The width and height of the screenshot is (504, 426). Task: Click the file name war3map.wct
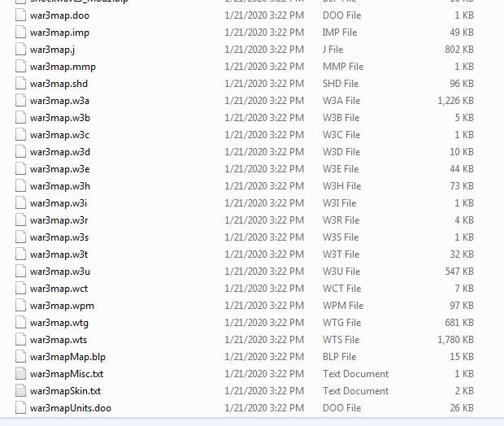[59, 289]
